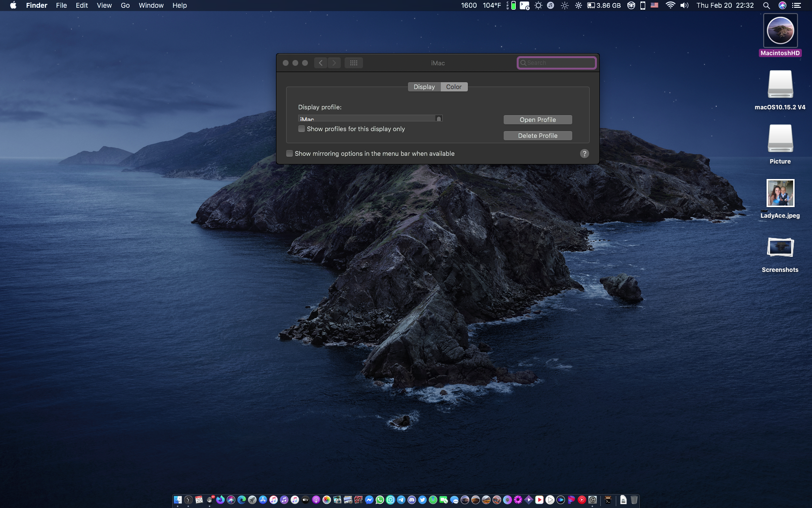
Task: Enable Show profiles for this display only
Action: 302,129
